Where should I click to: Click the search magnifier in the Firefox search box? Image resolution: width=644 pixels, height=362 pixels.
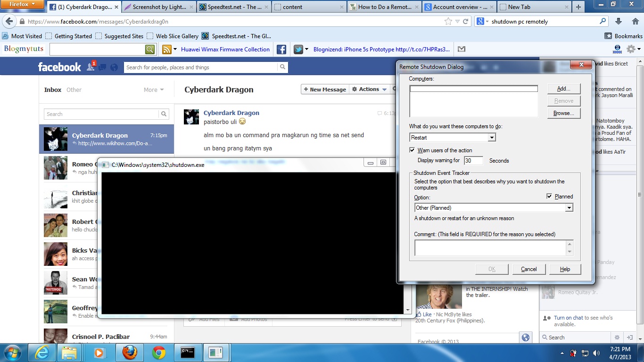point(603,22)
